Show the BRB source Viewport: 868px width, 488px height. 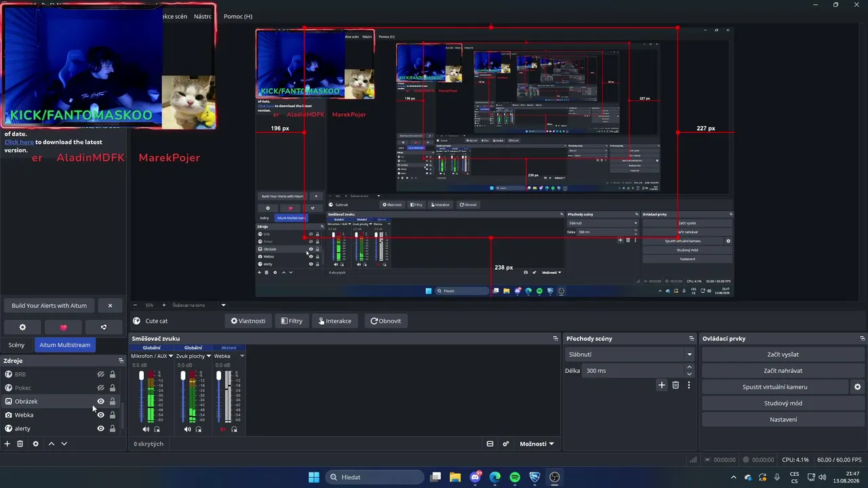[100, 374]
